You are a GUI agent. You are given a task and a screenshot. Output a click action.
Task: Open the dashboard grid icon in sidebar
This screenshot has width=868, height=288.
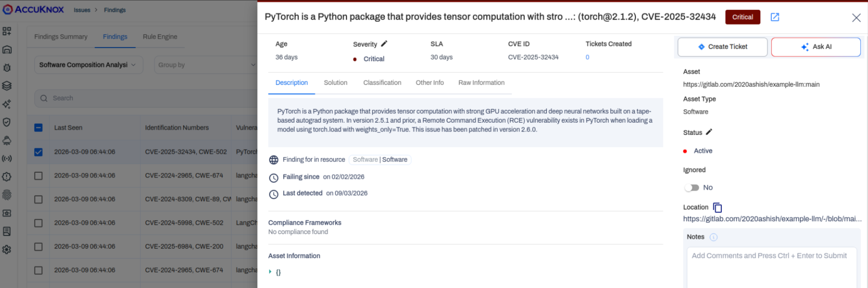7,31
